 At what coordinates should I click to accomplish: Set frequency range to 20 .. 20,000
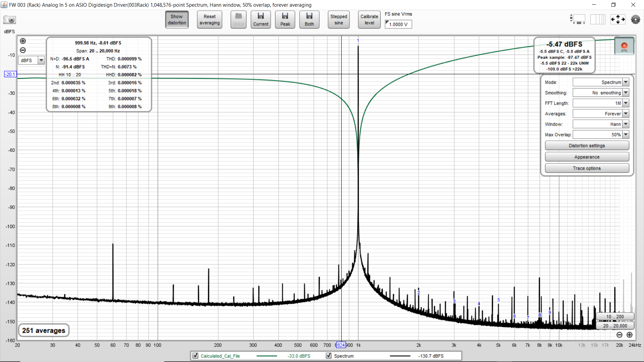pos(615,326)
